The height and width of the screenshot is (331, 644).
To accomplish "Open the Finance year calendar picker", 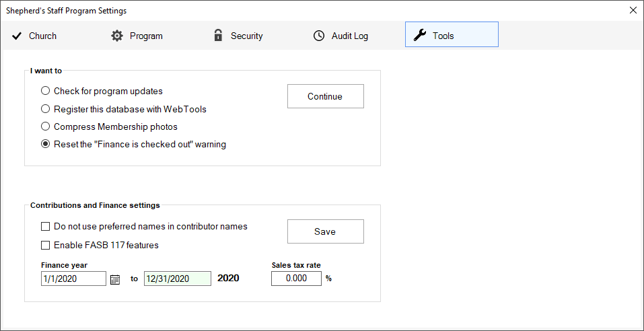I will 115,279.
